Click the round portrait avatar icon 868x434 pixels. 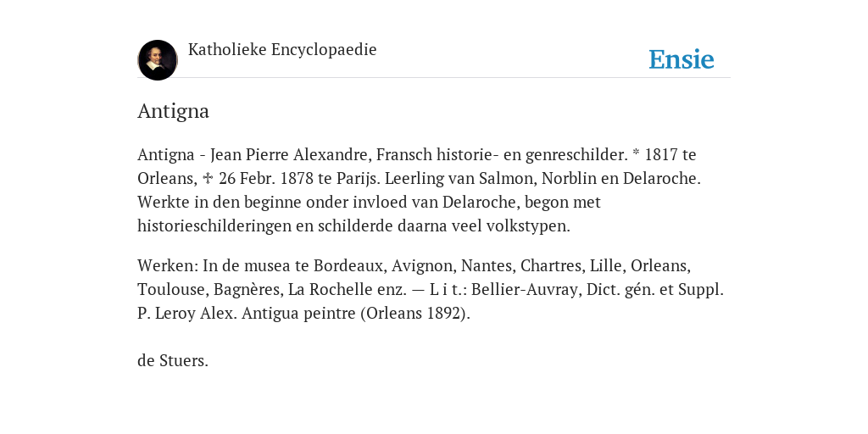tap(157, 60)
